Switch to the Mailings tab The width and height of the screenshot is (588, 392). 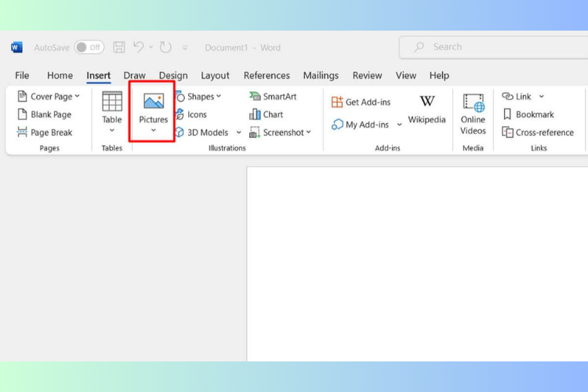click(321, 75)
